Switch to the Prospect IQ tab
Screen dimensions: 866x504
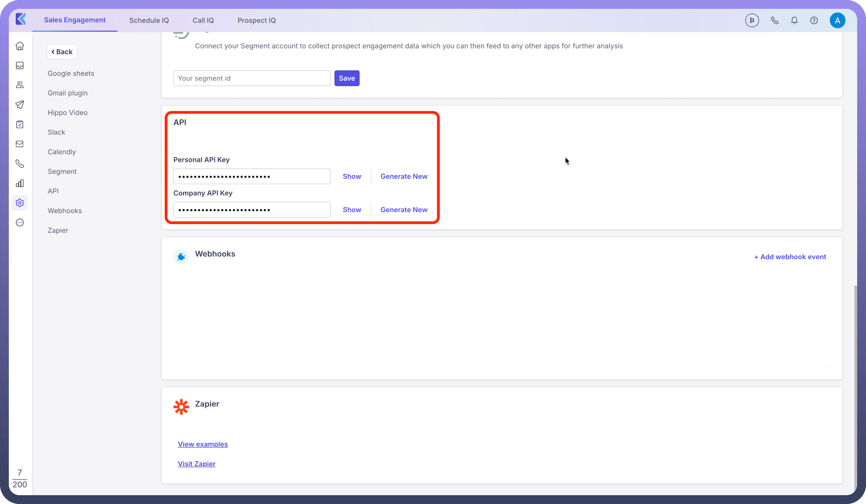(256, 21)
